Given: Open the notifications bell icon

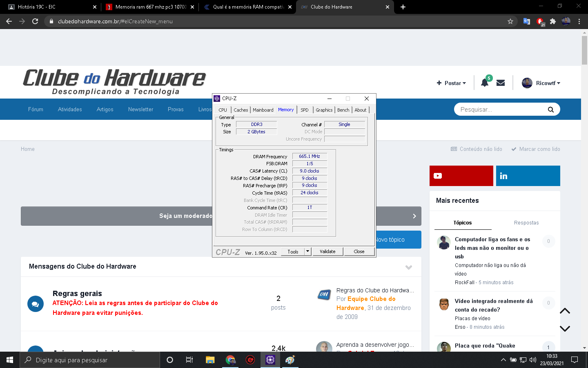Looking at the screenshot, I should pyautogui.click(x=485, y=83).
